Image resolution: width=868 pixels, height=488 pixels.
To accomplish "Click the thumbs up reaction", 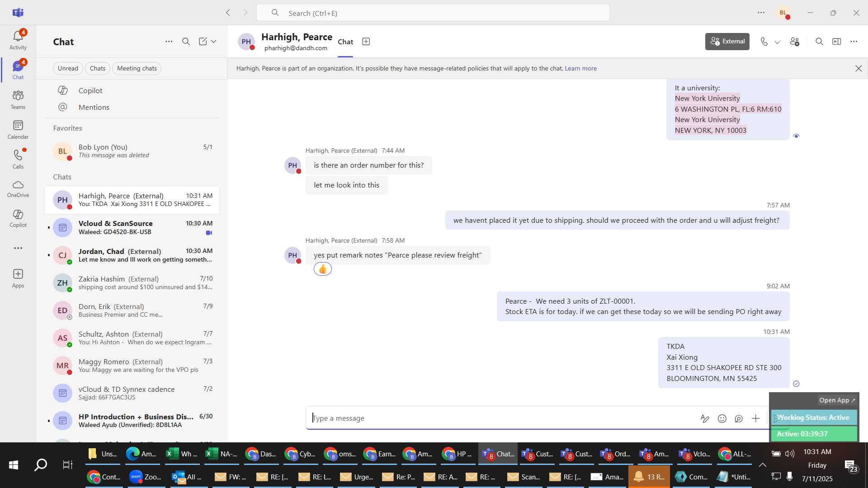I will [x=323, y=269].
